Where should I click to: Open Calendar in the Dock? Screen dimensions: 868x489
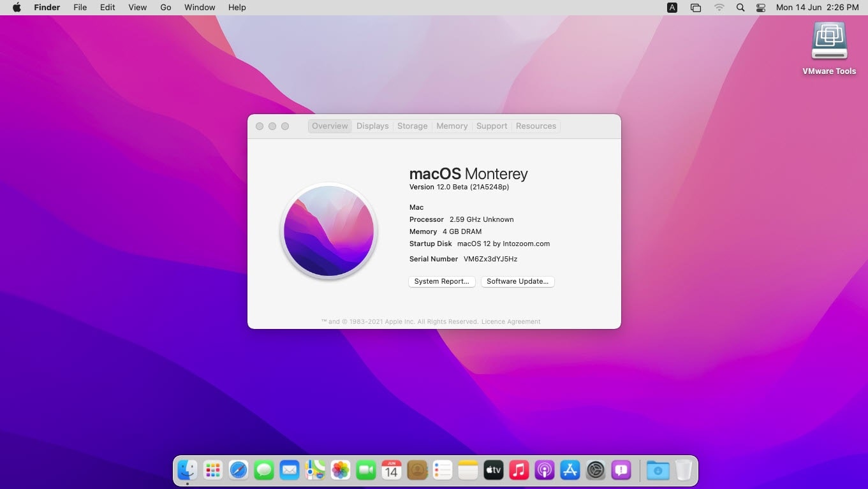pyautogui.click(x=392, y=471)
